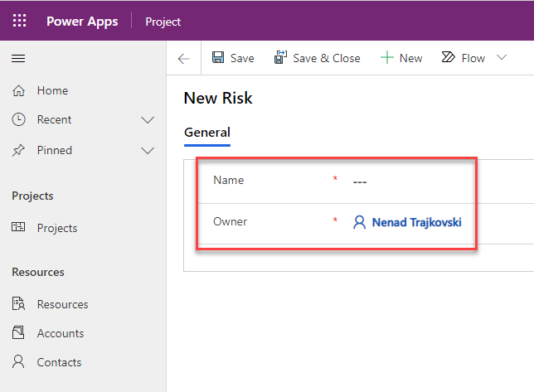This screenshot has height=392, width=534.
Task: Click the Power Apps title
Action: (82, 22)
